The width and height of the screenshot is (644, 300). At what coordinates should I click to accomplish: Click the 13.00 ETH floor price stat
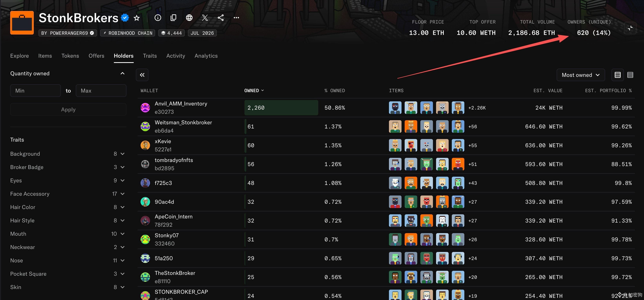tap(426, 33)
